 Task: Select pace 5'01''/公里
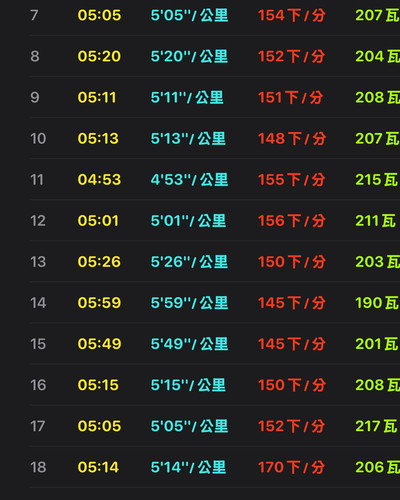click(188, 221)
